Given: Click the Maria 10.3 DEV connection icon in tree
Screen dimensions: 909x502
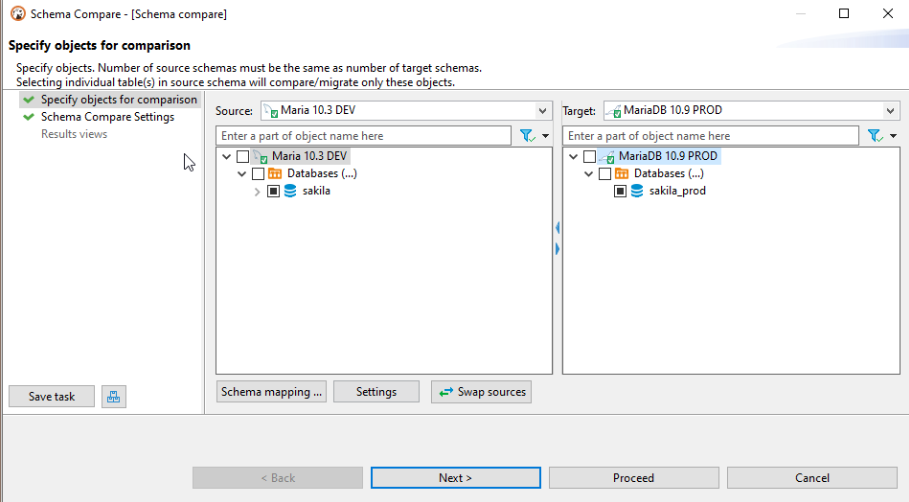Looking at the screenshot, I should coord(260,157).
